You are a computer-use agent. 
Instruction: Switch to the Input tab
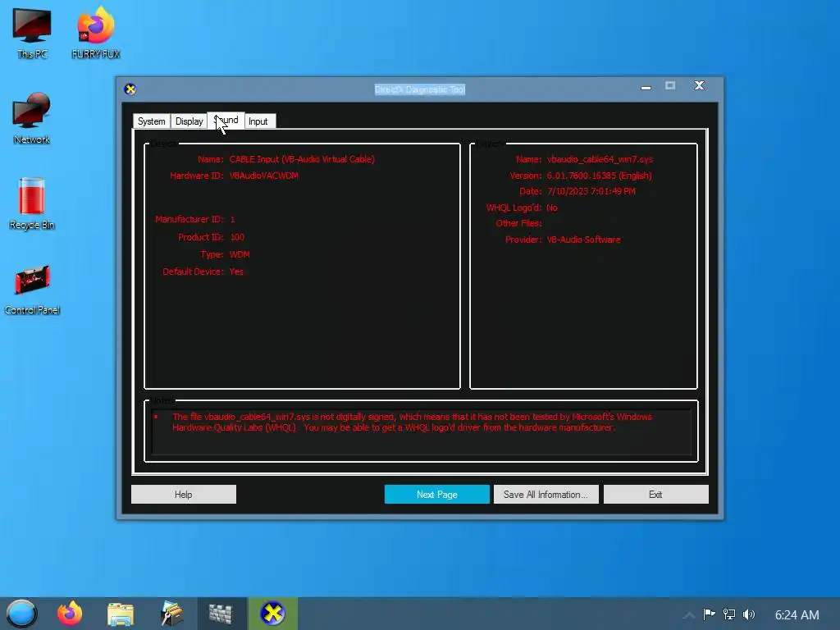point(258,121)
